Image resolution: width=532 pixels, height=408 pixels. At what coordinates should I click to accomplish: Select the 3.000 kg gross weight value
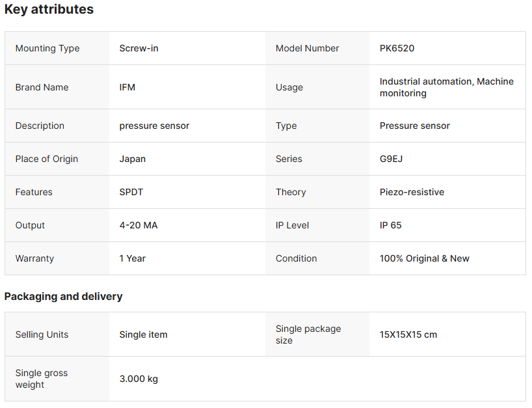pos(139,379)
